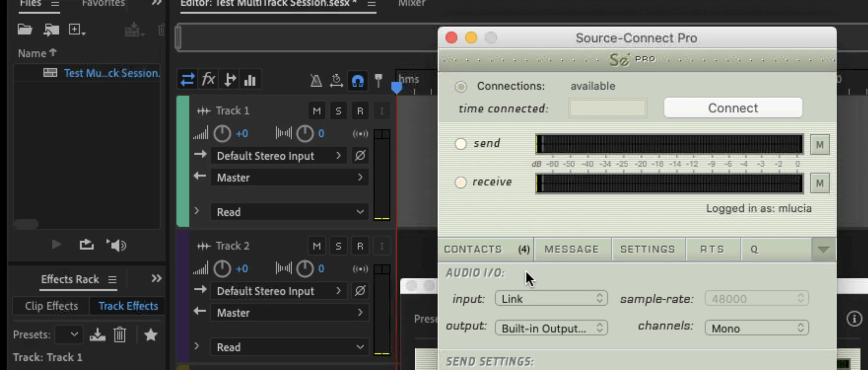Image resolution: width=868 pixels, height=370 pixels.
Task: Show the effects fx view icon
Action: pyautogui.click(x=208, y=80)
